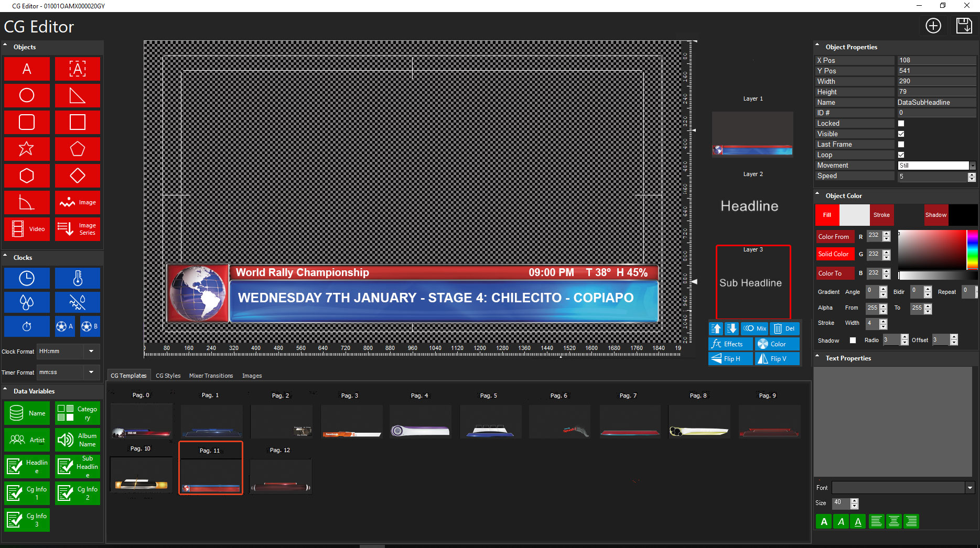Viewport: 980px width, 548px height.
Task: Add the soccer Team A score object
Action: (65, 326)
